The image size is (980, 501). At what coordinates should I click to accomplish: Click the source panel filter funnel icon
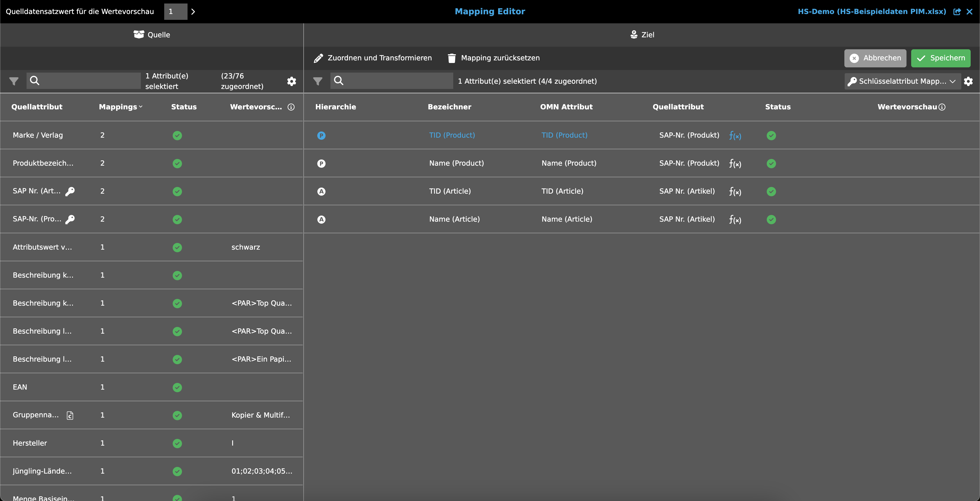coord(14,81)
